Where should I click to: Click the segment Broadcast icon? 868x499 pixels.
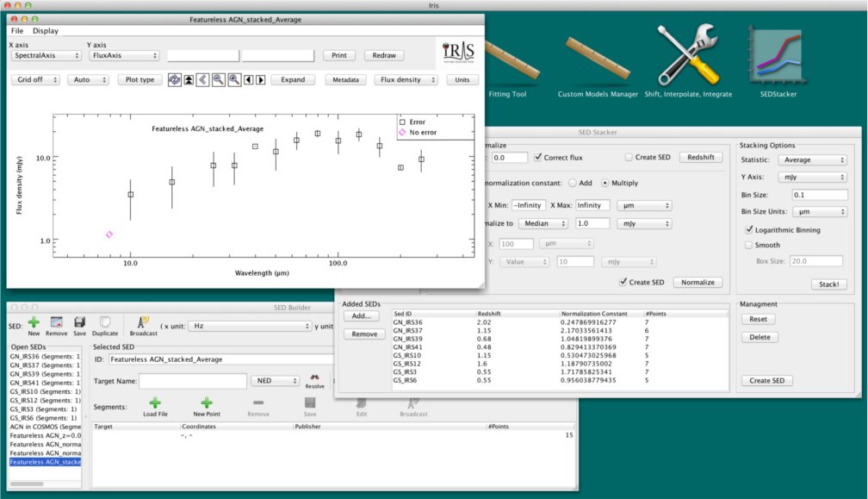[413, 407]
